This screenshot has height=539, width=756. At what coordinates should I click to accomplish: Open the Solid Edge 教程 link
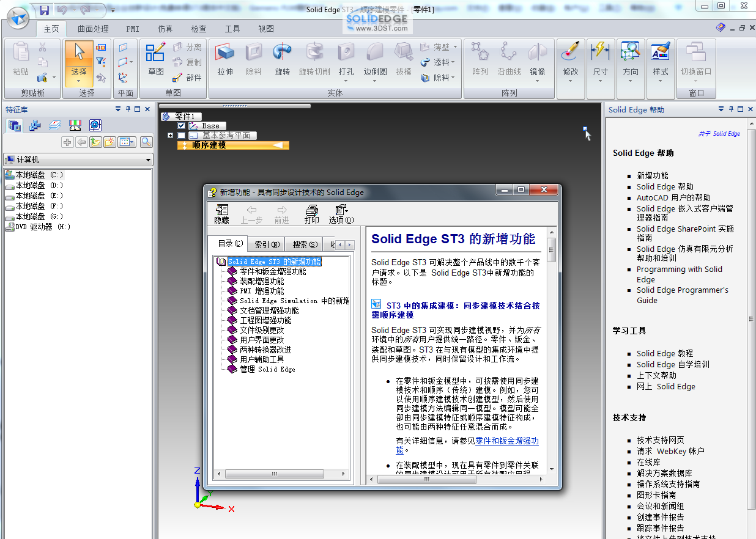pos(665,353)
